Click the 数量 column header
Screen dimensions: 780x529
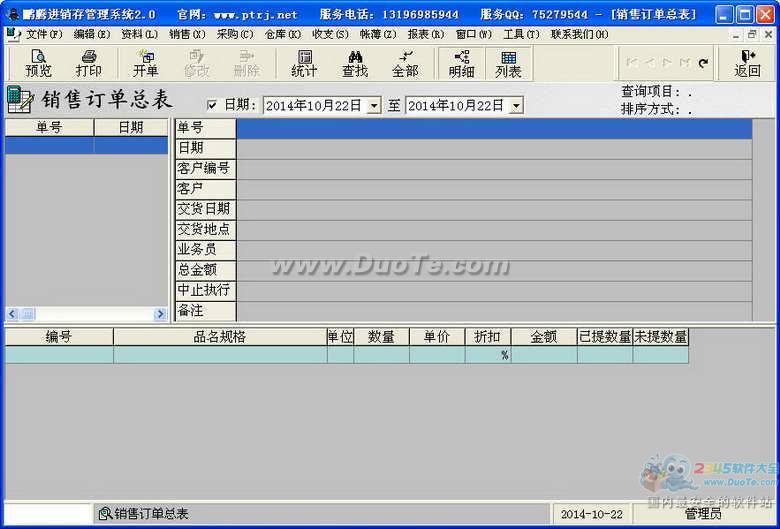tap(381, 337)
